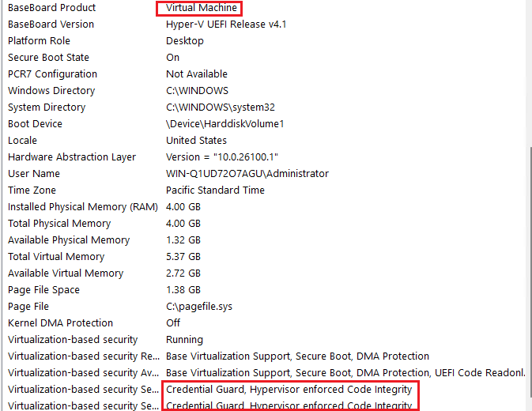Image resolution: width=532 pixels, height=411 pixels.
Task: Click the BaseBoard Version item
Action: coord(51,25)
